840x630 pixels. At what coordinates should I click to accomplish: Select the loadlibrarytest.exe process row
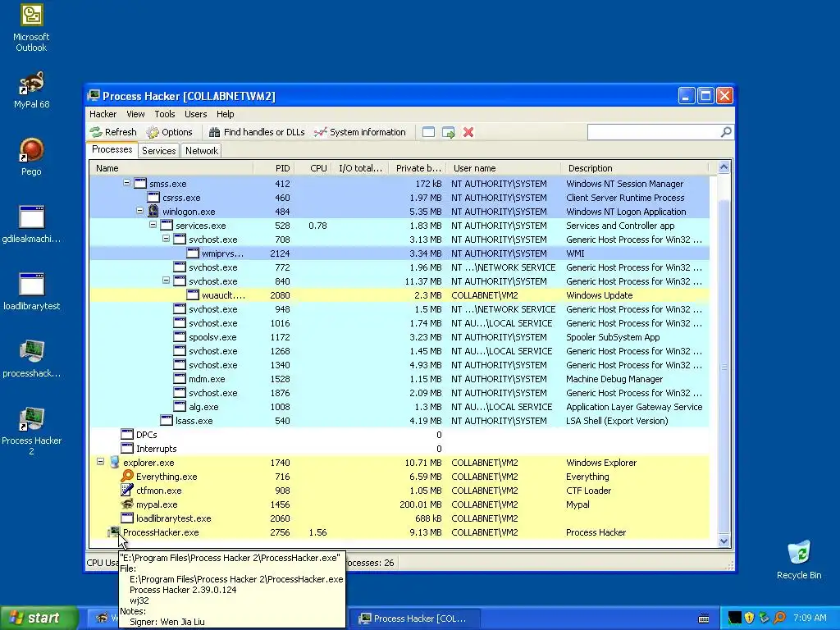(x=399, y=518)
